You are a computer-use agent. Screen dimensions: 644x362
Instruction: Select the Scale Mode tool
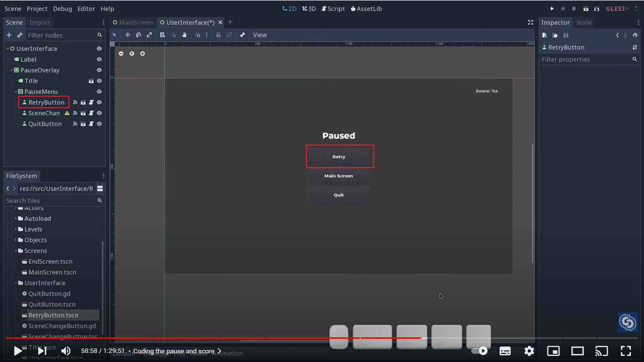pyautogui.click(x=149, y=35)
